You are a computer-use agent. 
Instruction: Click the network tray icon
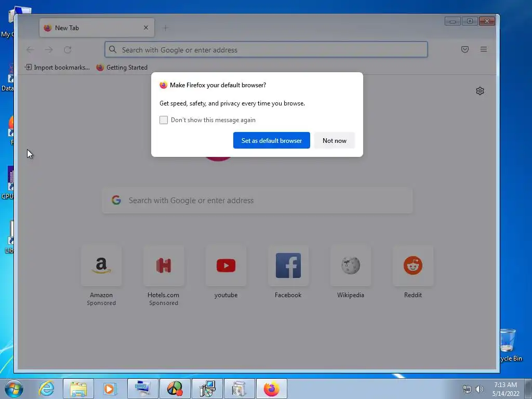(x=467, y=389)
